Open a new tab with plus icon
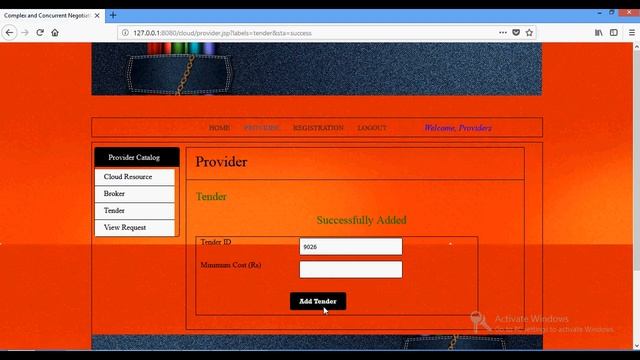The image size is (640, 360). point(113,16)
